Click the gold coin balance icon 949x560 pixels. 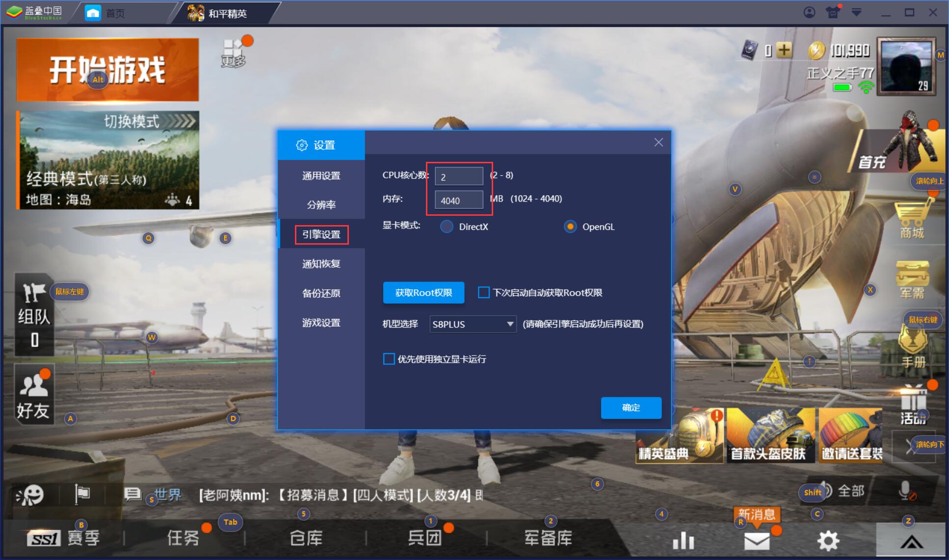[817, 51]
